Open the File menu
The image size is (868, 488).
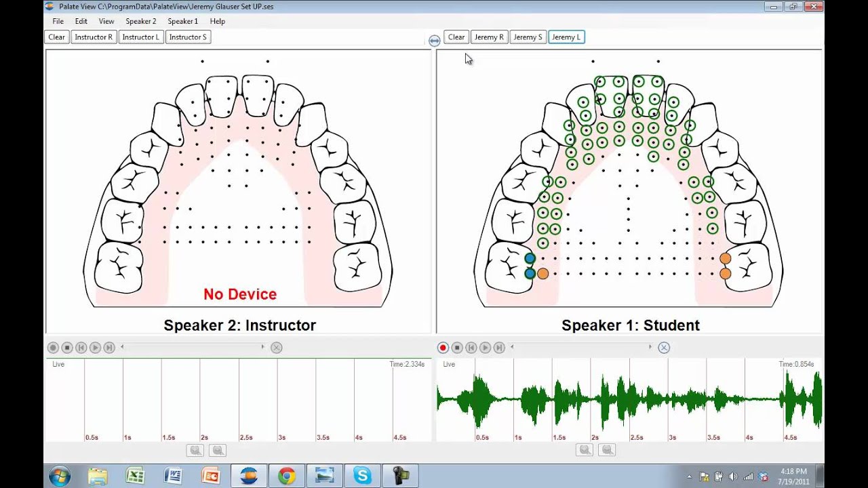point(58,21)
